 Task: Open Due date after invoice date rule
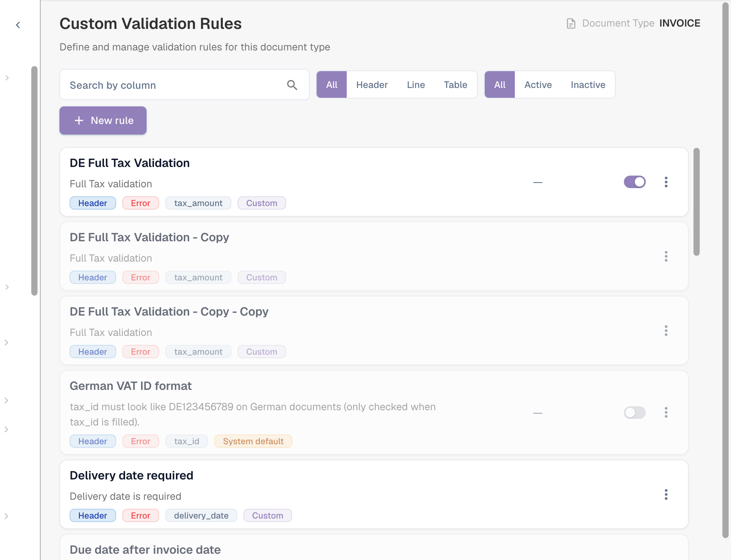145,550
